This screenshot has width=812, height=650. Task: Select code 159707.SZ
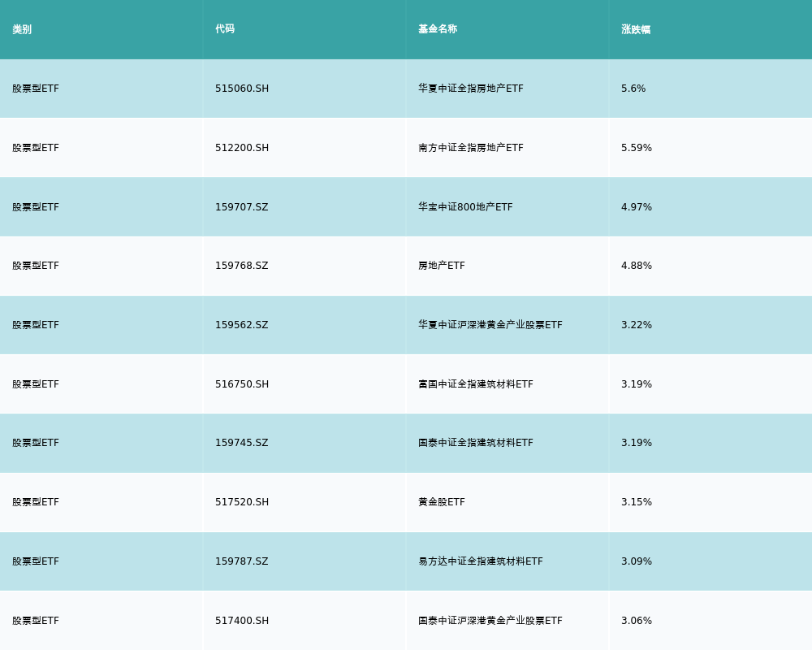coord(242,207)
